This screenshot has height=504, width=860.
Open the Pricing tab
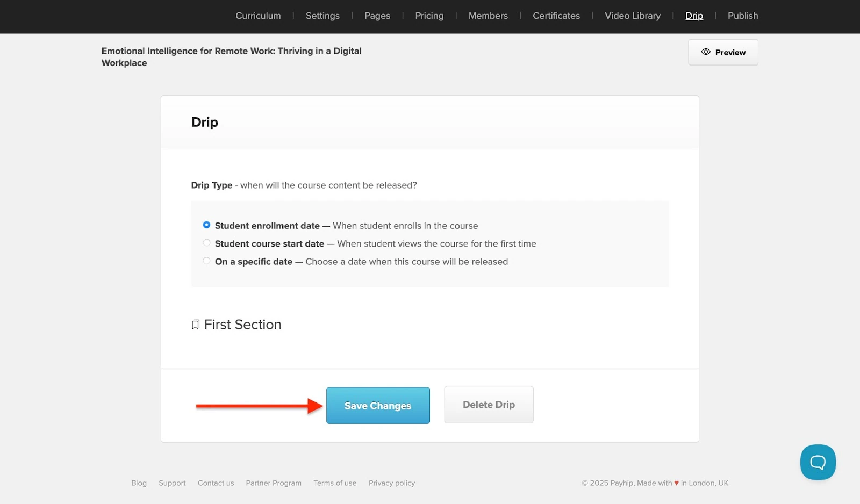[x=429, y=16]
